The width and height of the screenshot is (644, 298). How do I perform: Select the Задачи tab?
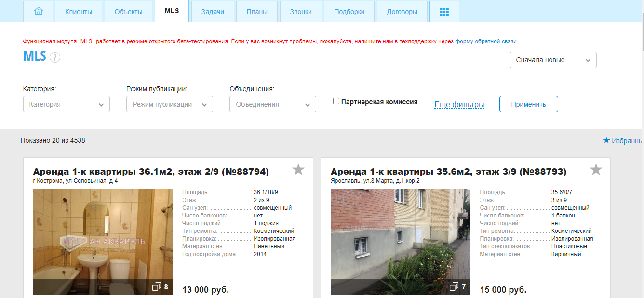click(x=213, y=12)
